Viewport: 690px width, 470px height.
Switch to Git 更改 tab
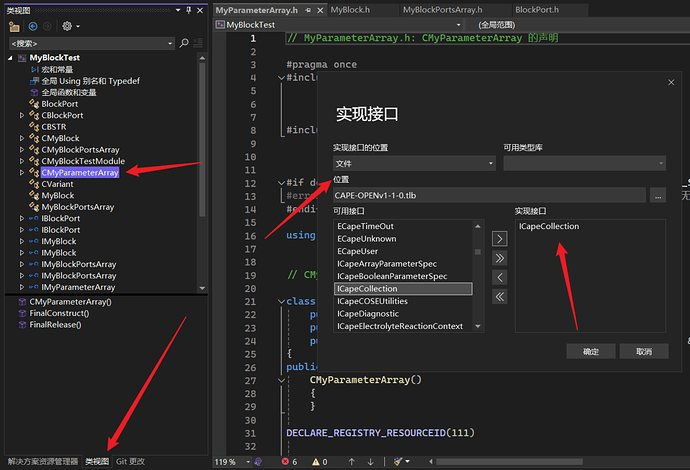click(x=130, y=461)
